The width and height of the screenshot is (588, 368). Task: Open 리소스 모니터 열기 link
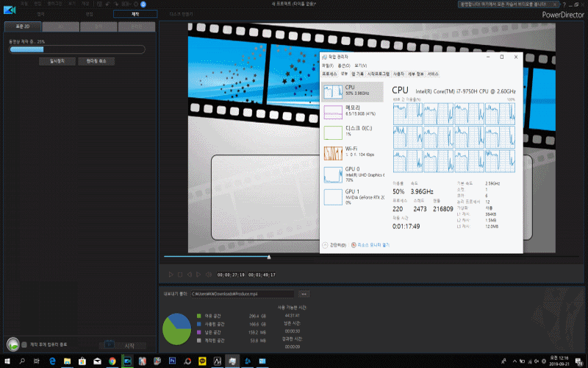coord(370,245)
